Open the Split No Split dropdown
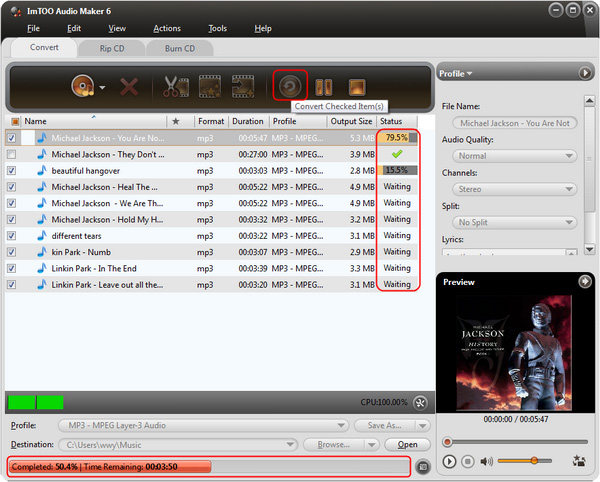The image size is (600, 482). coord(515,222)
